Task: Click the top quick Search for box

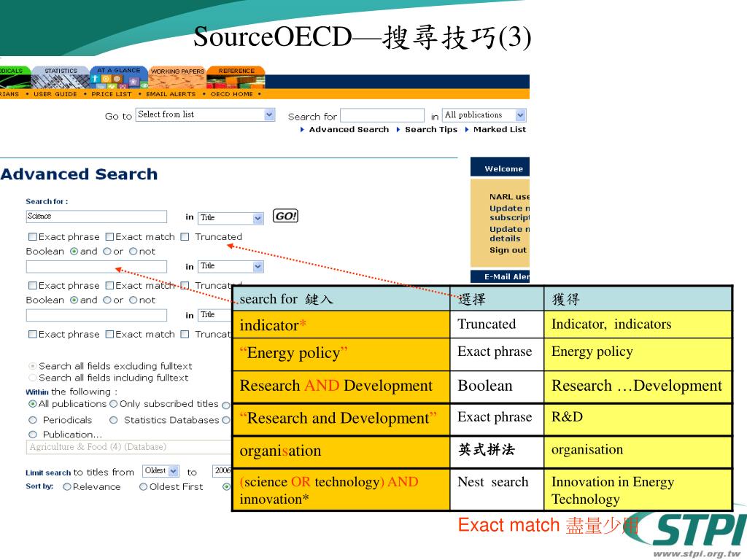Action: pyautogui.click(x=382, y=115)
